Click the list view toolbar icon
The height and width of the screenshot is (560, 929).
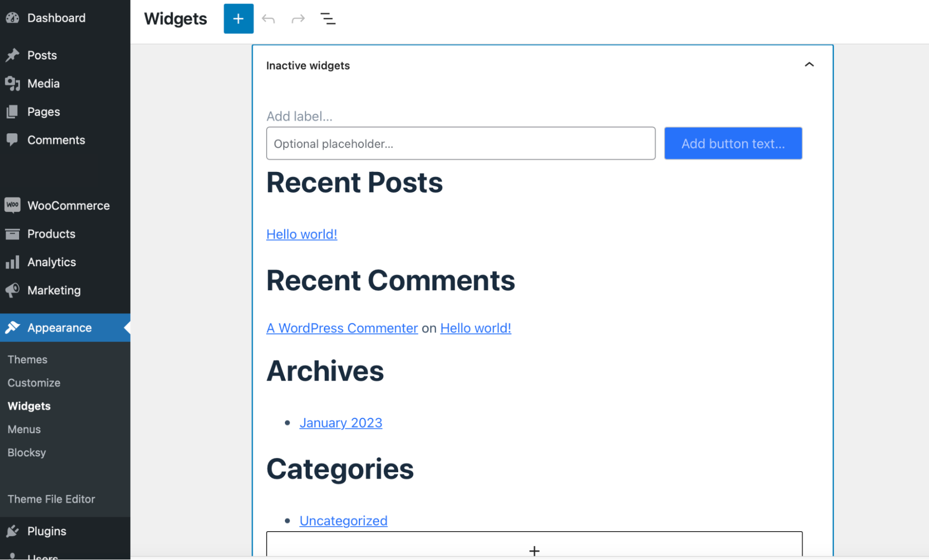[x=327, y=18]
